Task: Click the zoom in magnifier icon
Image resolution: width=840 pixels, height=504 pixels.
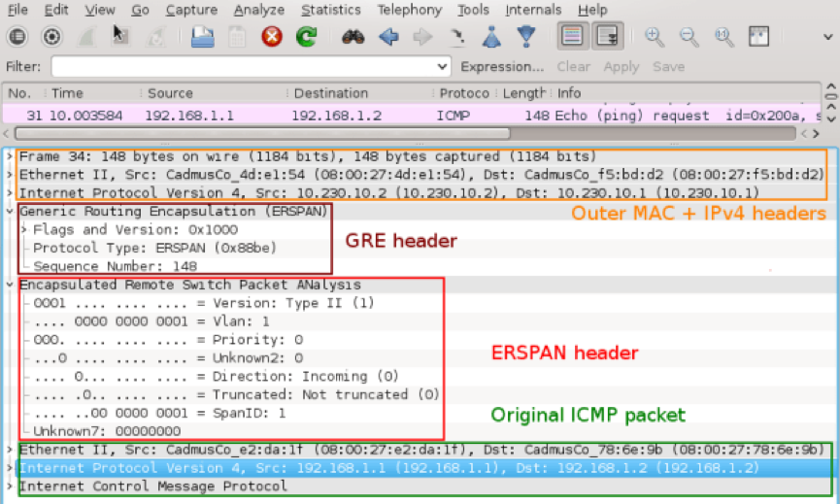Action: point(655,37)
